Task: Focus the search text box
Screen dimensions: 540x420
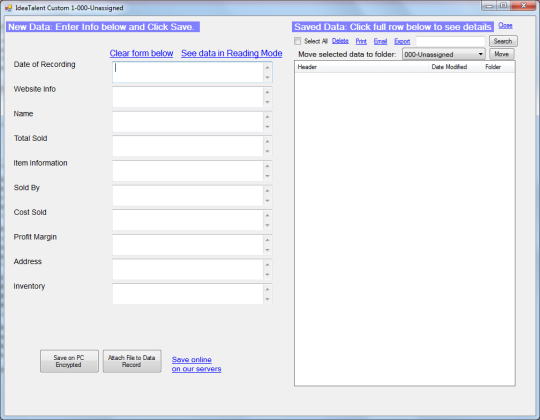Action: coord(450,41)
